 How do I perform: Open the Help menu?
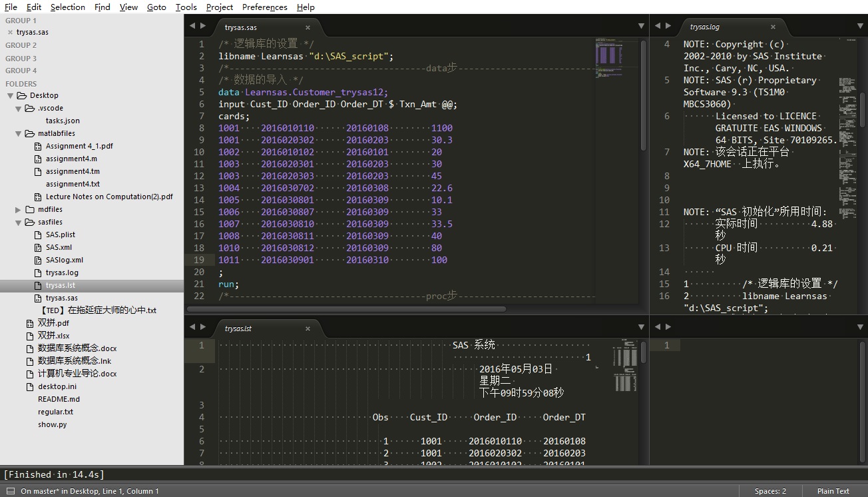click(306, 7)
